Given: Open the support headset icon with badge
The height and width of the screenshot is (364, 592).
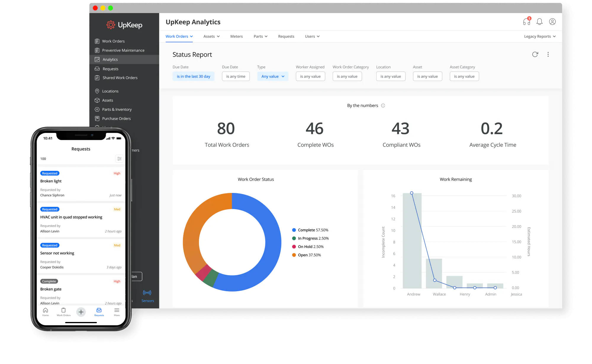Looking at the screenshot, I should pyautogui.click(x=527, y=22).
